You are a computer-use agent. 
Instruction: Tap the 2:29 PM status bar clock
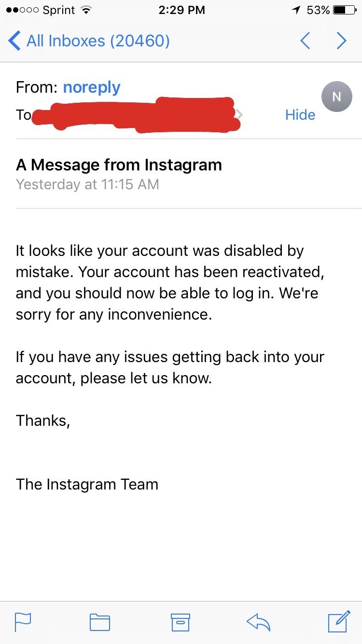181,10
